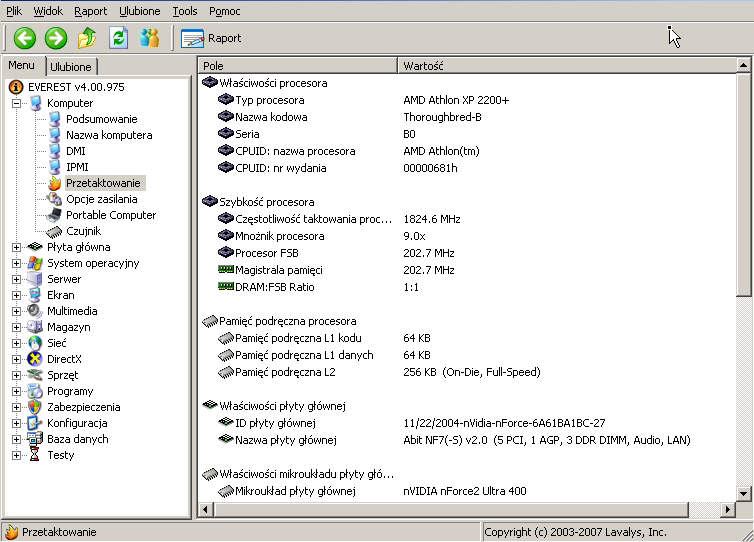Select the DRAM:FSB Ratio row
The height and width of the screenshot is (542, 754).
coord(466,287)
